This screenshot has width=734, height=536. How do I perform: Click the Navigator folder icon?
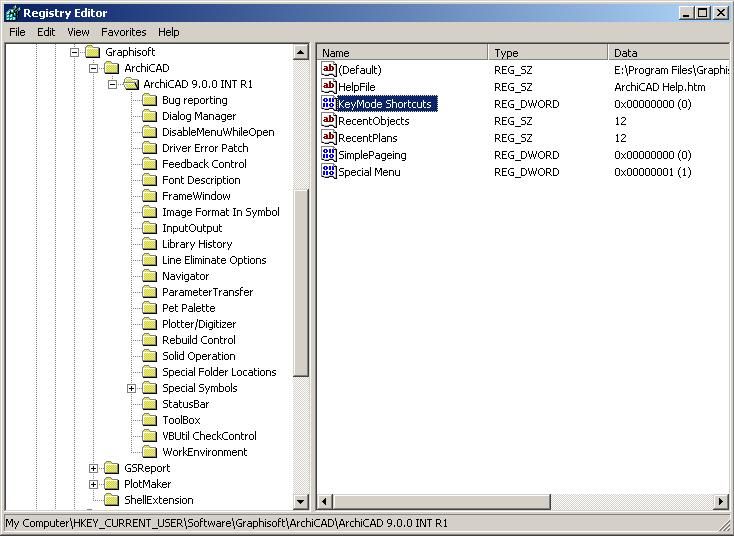click(149, 276)
